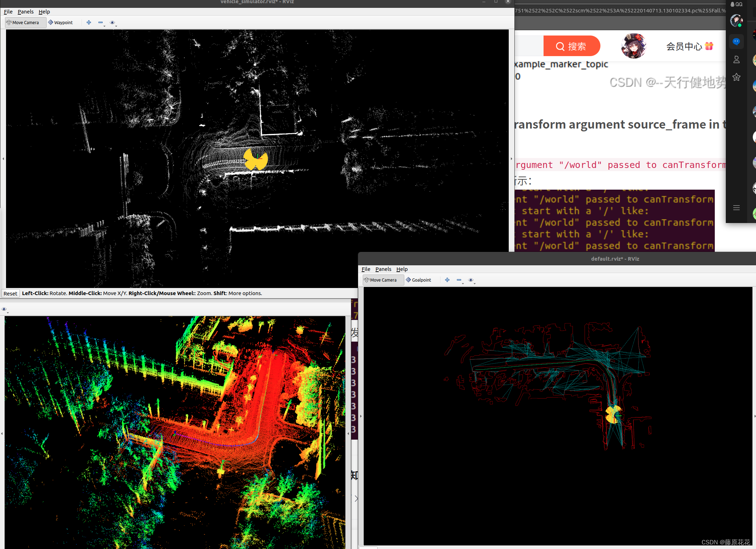Open the eye icon dropdown in vehicle_simulator toolbar

(x=113, y=23)
